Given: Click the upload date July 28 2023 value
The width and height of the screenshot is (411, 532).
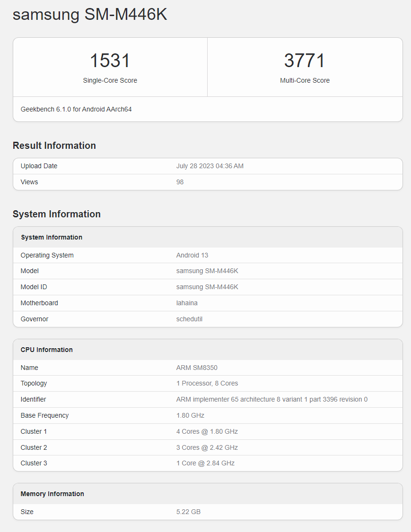Looking at the screenshot, I should pos(210,166).
